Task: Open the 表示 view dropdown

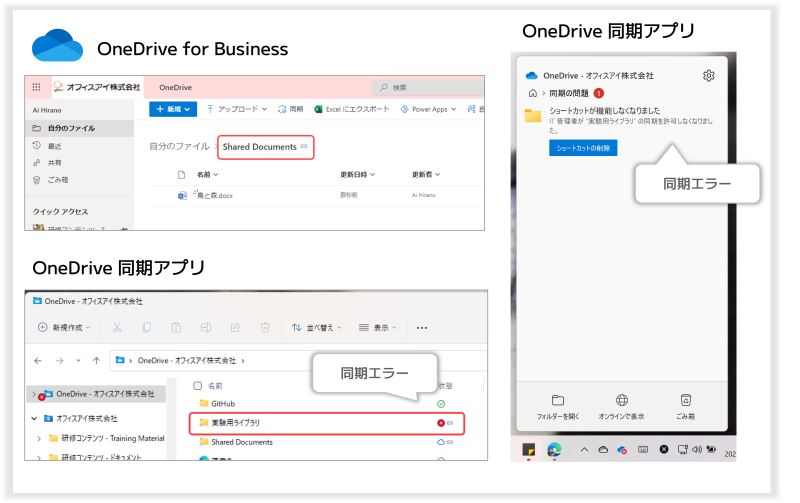Action: (378, 328)
